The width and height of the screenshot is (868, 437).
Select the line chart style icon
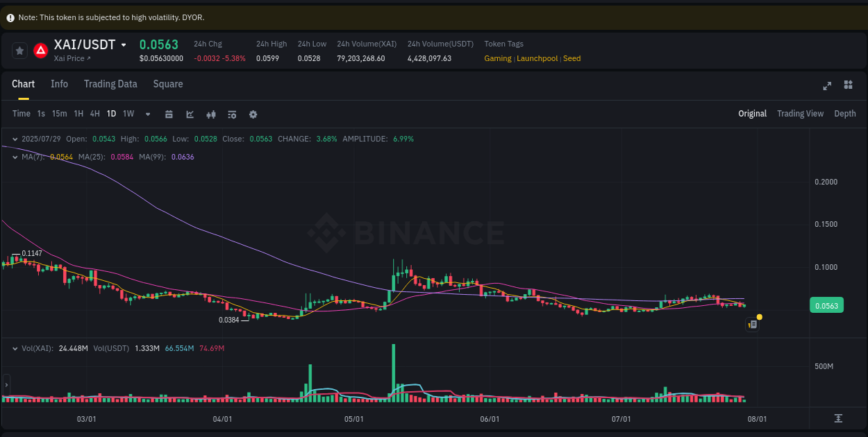click(x=190, y=114)
